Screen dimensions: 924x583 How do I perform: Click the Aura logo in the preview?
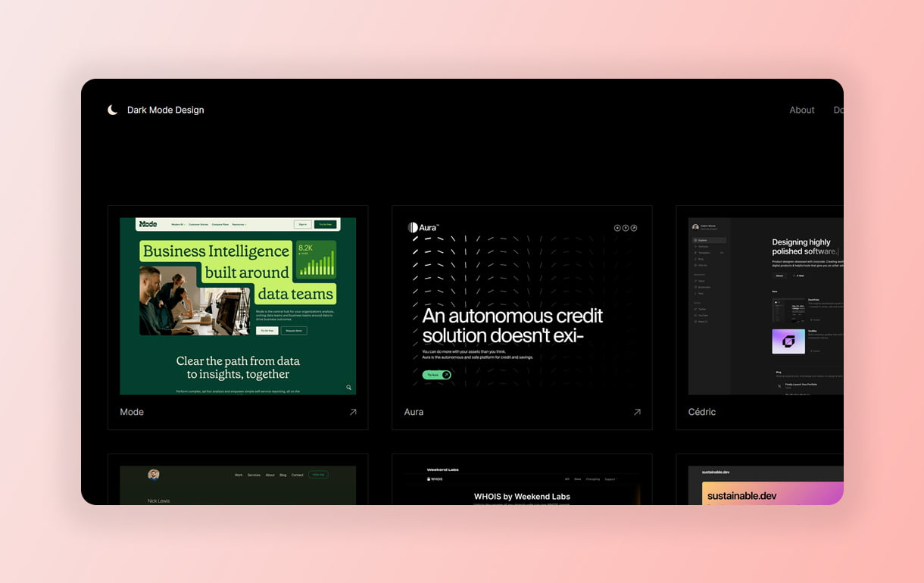point(423,227)
